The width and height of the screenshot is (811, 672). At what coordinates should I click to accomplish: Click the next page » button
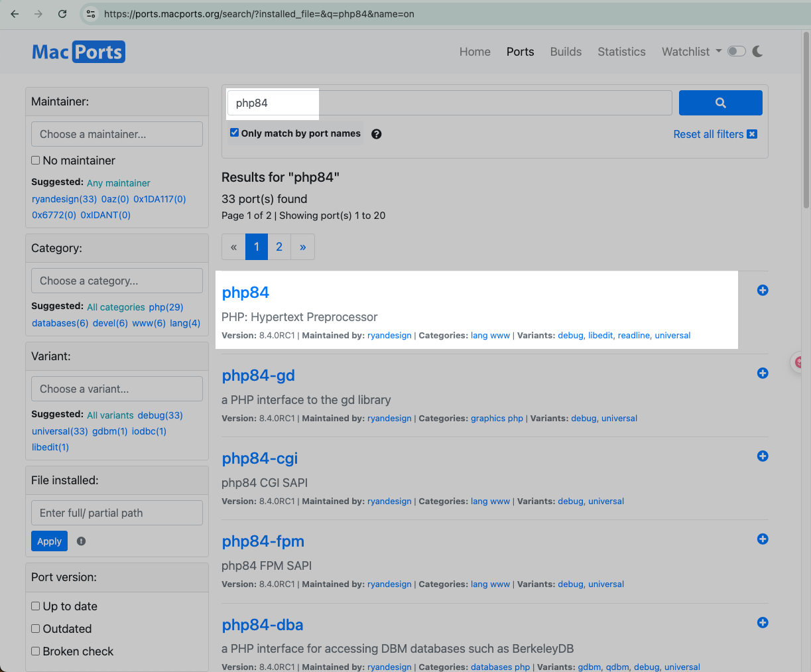click(x=302, y=247)
